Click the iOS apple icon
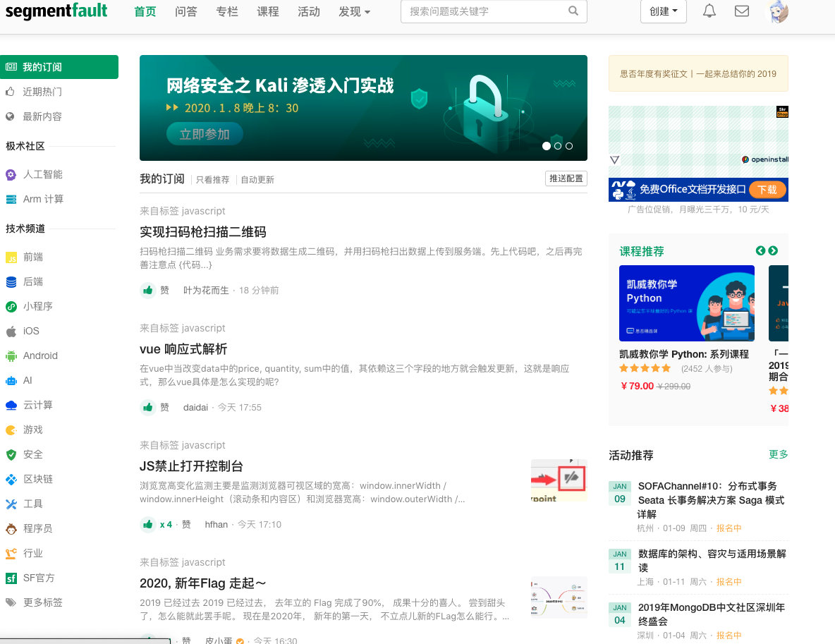Image resolution: width=835 pixels, height=644 pixels. click(11, 332)
